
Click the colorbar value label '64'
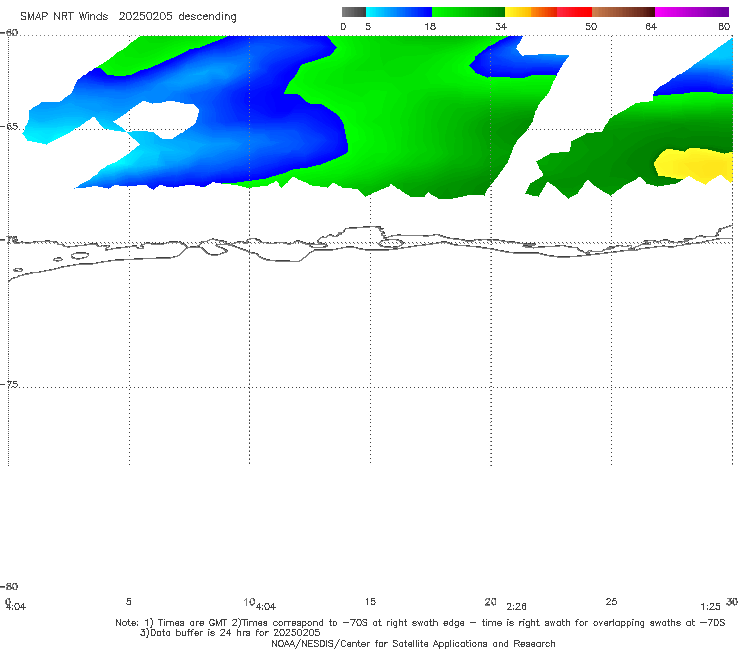651,26
